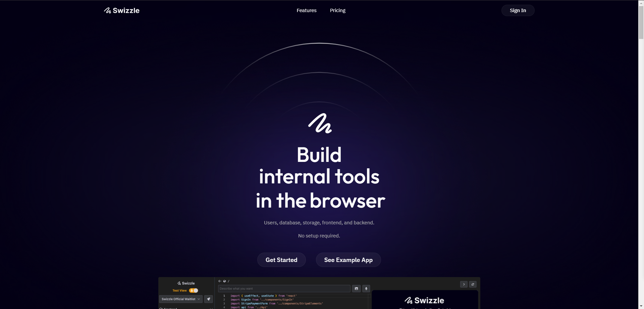Screen dimensions: 644x309
Task: Open See Example App
Action: [x=348, y=260]
